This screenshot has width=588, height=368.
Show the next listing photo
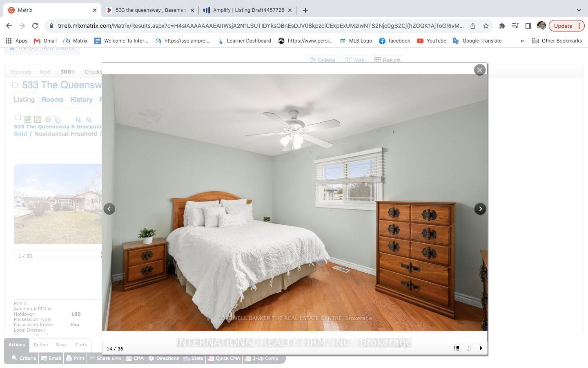pos(480,209)
